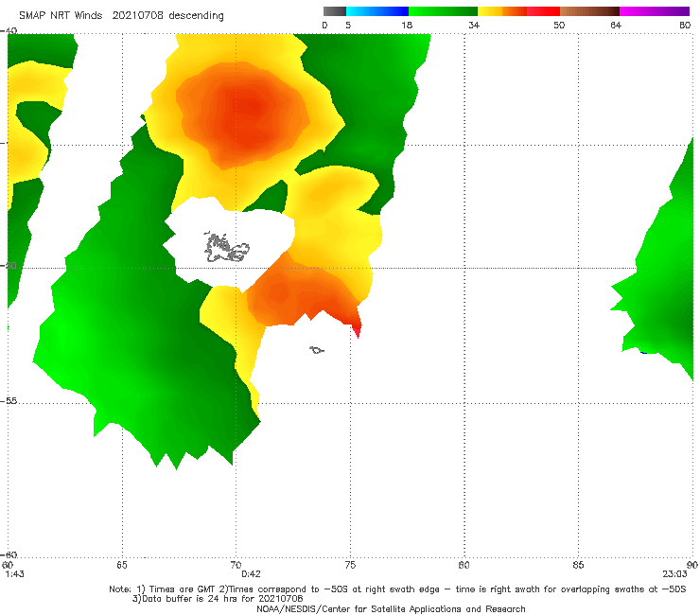The height and width of the screenshot is (615, 700).
Task: Click the word 'descending' in the title
Action: coord(196,16)
